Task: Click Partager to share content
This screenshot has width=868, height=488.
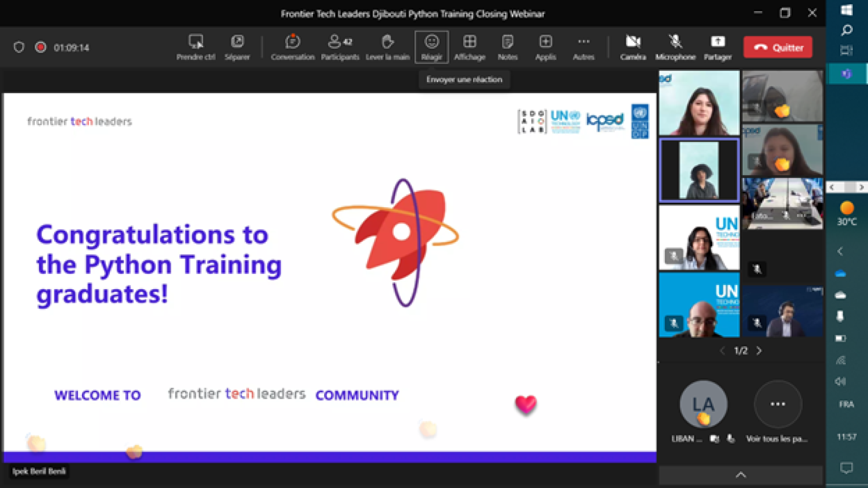Action: point(718,47)
